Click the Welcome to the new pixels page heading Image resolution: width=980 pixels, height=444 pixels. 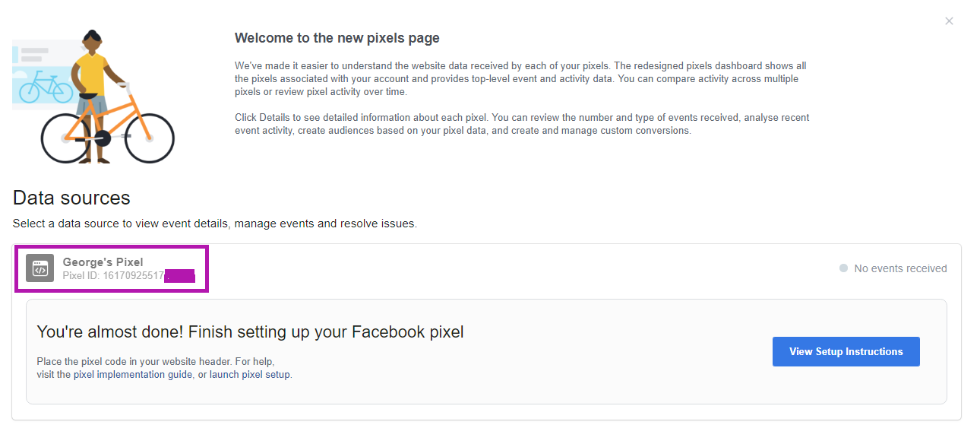point(337,38)
